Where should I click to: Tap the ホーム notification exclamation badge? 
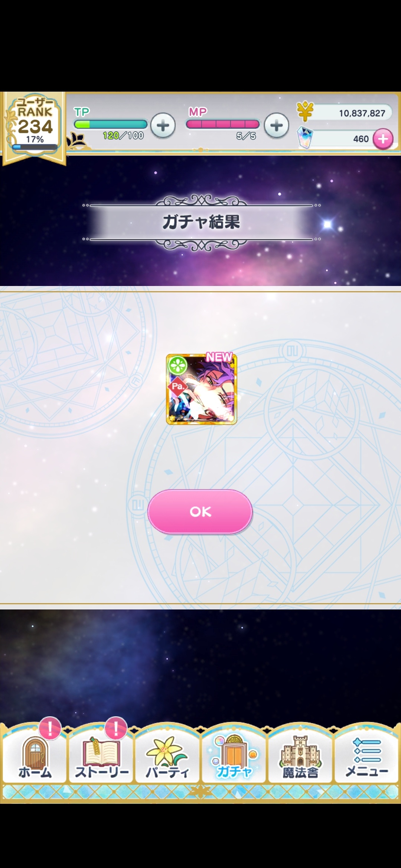50,727
